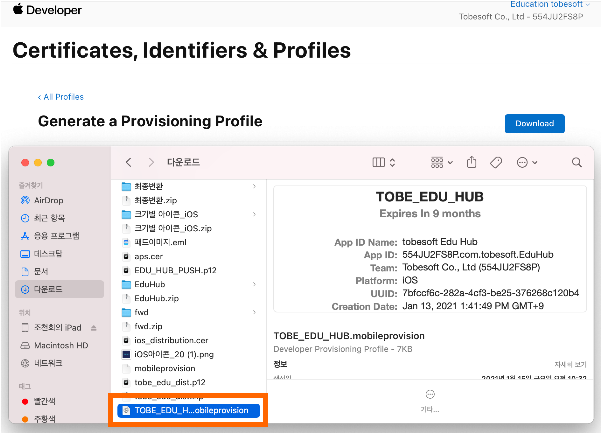Go back via All Profiles link

(x=61, y=97)
